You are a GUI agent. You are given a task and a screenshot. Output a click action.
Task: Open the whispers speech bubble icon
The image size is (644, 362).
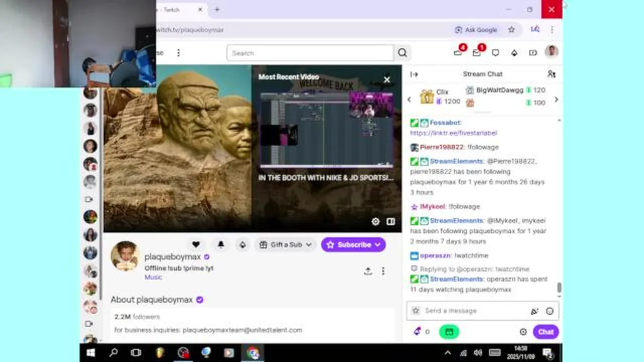click(496, 53)
